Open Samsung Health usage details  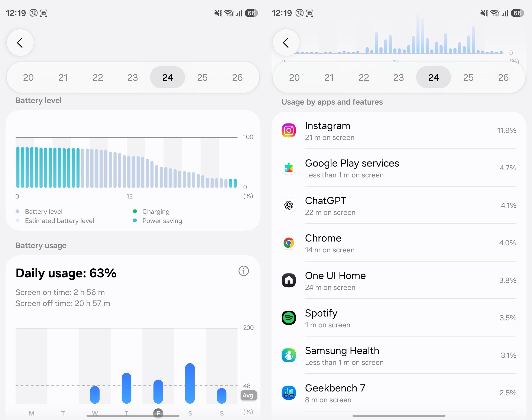pos(399,355)
